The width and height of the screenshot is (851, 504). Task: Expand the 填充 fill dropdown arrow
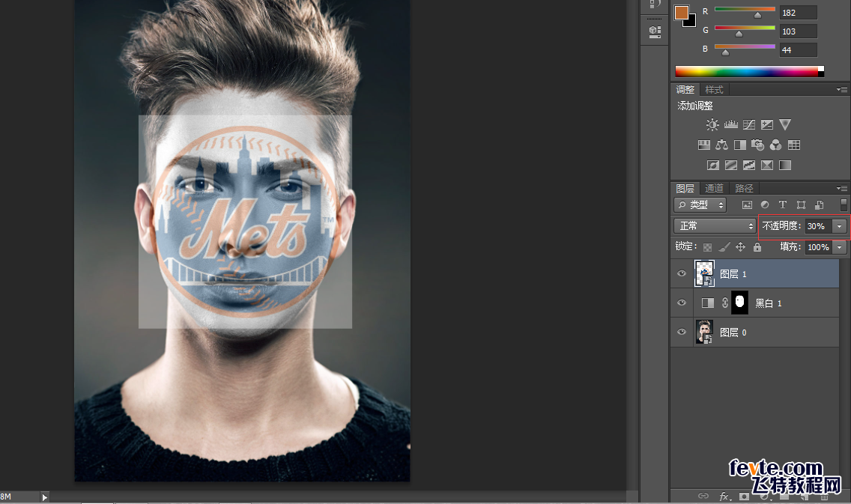click(840, 247)
